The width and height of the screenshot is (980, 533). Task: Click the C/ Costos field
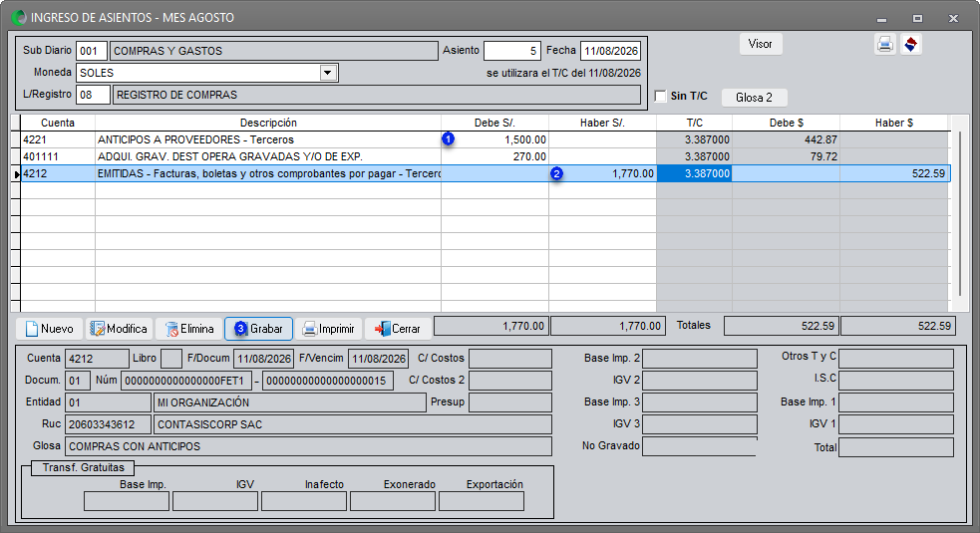510,359
